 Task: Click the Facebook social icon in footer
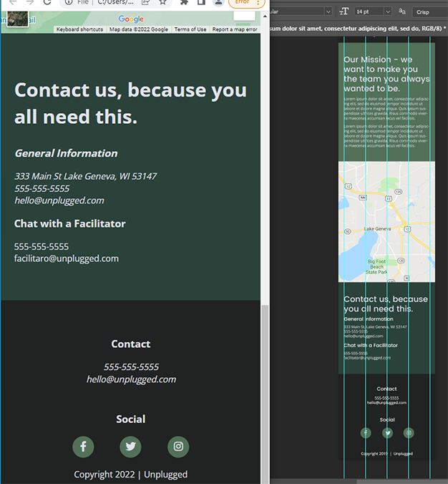click(83, 447)
